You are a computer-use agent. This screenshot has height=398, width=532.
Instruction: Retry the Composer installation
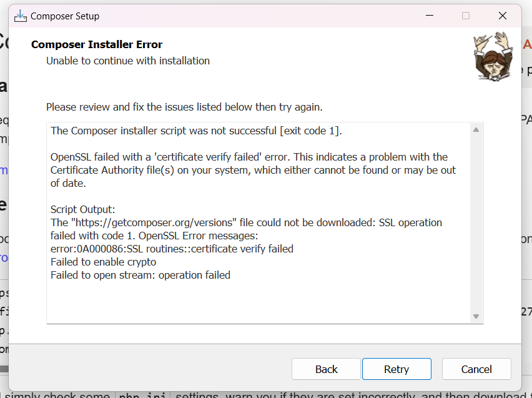point(397,369)
